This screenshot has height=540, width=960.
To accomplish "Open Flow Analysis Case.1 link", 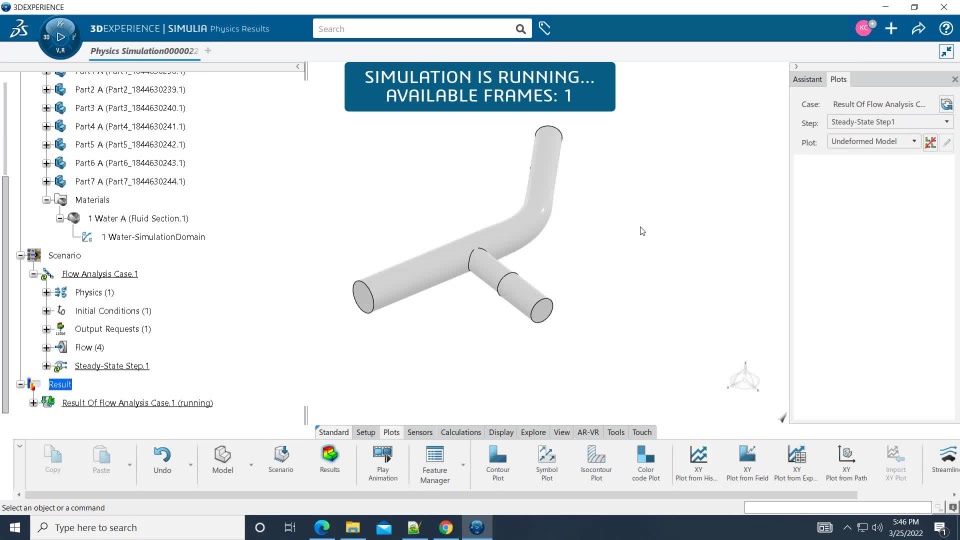I will (x=100, y=274).
